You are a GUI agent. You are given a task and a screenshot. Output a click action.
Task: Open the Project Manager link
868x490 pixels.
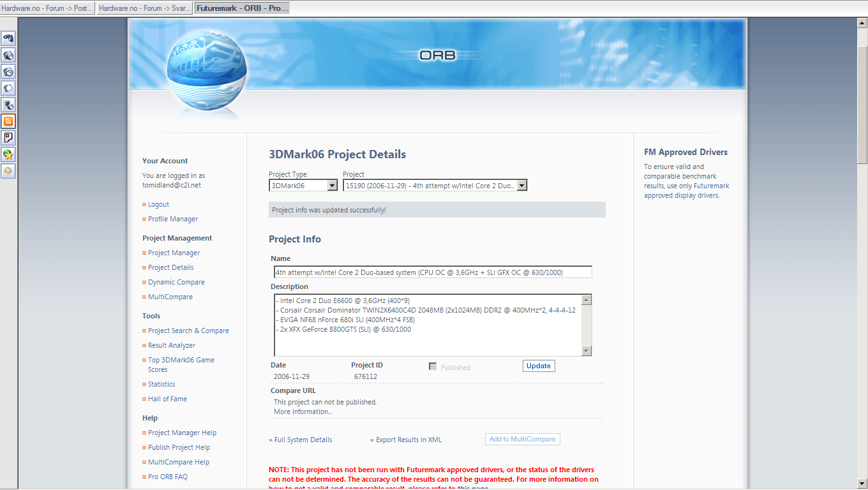(174, 253)
